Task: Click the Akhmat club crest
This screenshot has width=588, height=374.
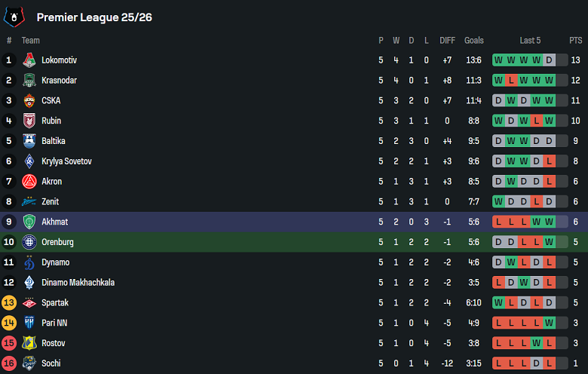Action: (x=29, y=222)
